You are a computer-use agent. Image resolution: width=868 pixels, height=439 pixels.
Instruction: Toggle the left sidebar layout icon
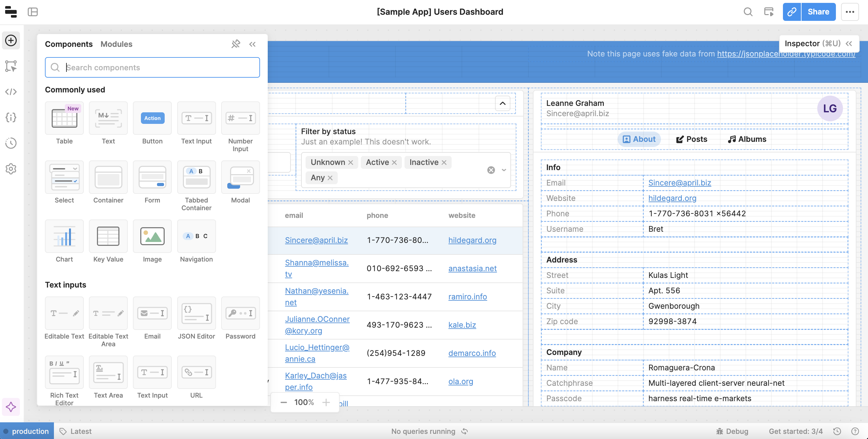tap(33, 12)
